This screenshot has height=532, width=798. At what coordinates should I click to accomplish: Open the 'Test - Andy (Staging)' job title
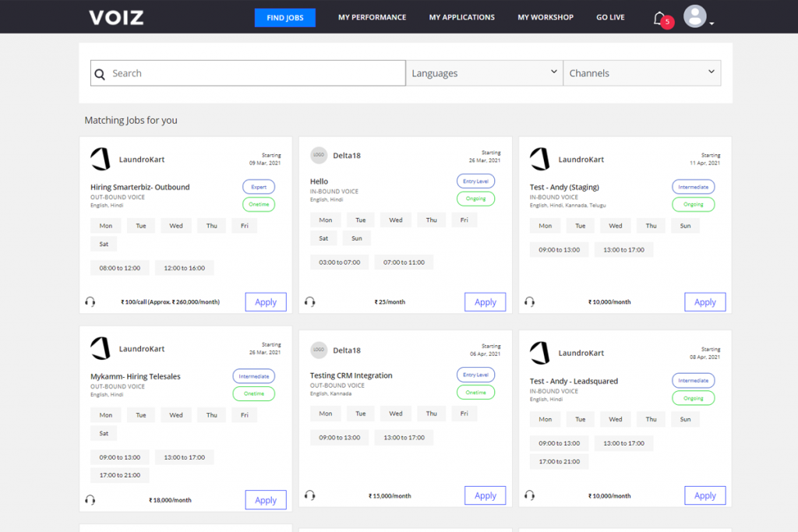pos(564,187)
